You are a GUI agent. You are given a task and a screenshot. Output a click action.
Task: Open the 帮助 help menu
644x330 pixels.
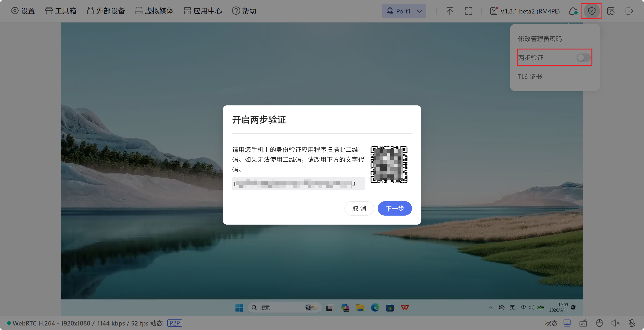(x=244, y=11)
